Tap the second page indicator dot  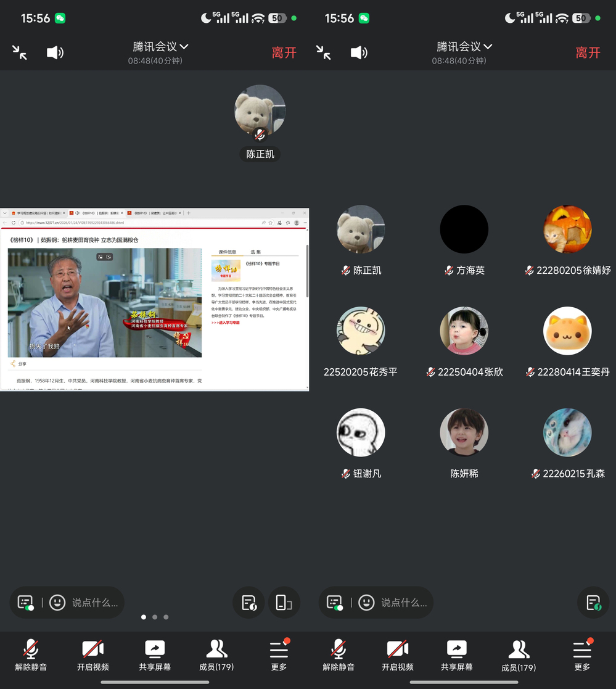click(x=155, y=617)
